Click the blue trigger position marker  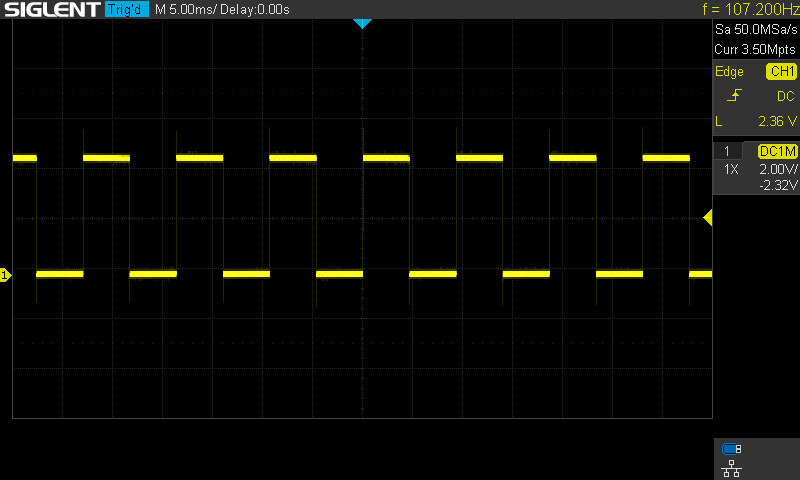pos(362,23)
